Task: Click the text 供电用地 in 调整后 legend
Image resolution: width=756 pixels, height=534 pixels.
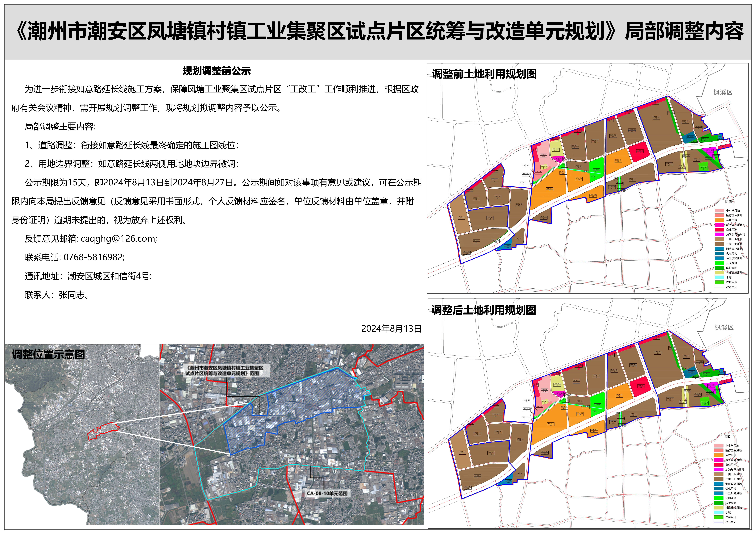Action: pos(731,489)
